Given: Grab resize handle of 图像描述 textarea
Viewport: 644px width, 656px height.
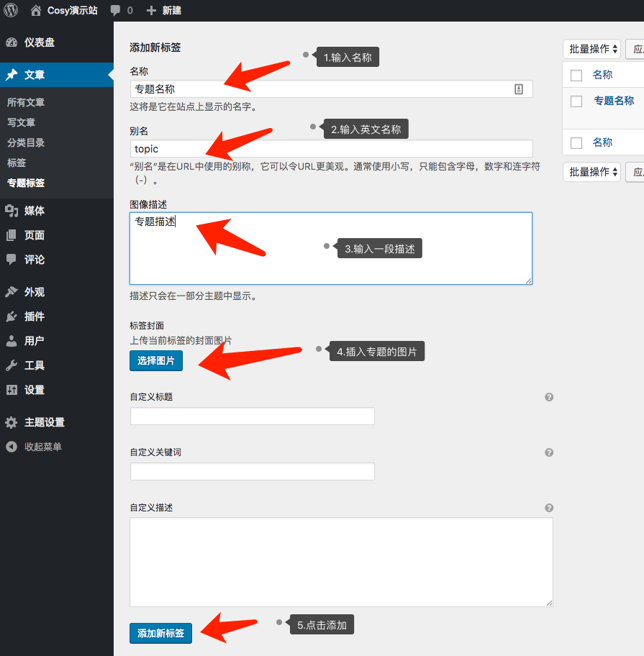Looking at the screenshot, I should click(x=528, y=281).
